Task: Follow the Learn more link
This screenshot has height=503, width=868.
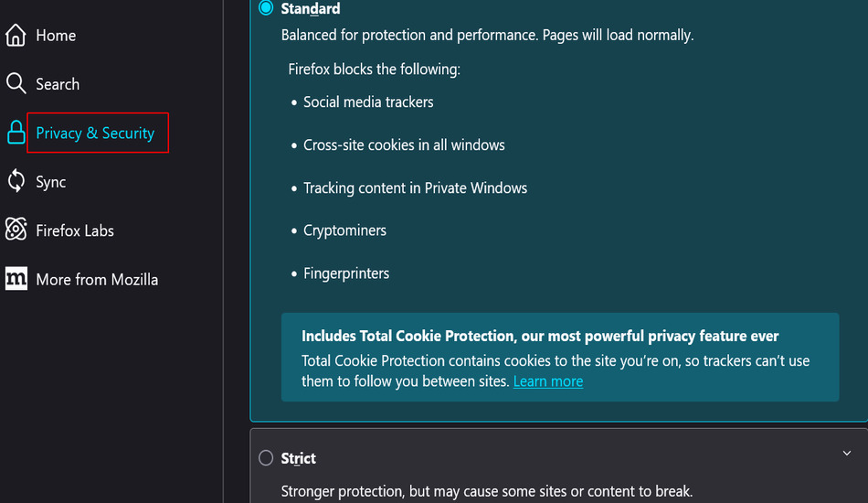Action: (548, 381)
